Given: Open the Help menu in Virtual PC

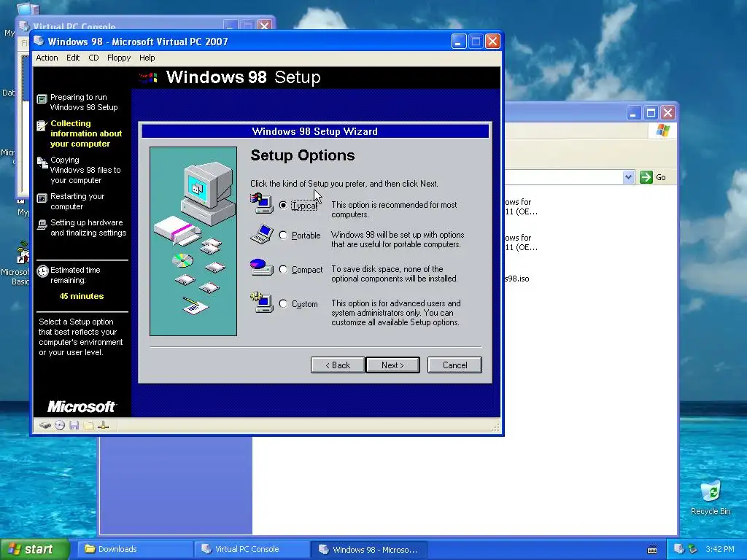Looking at the screenshot, I should pos(147,58).
